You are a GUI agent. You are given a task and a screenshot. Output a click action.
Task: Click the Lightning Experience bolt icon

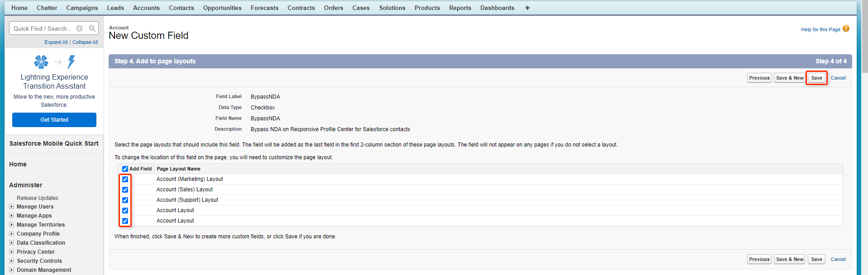[71, 62]
